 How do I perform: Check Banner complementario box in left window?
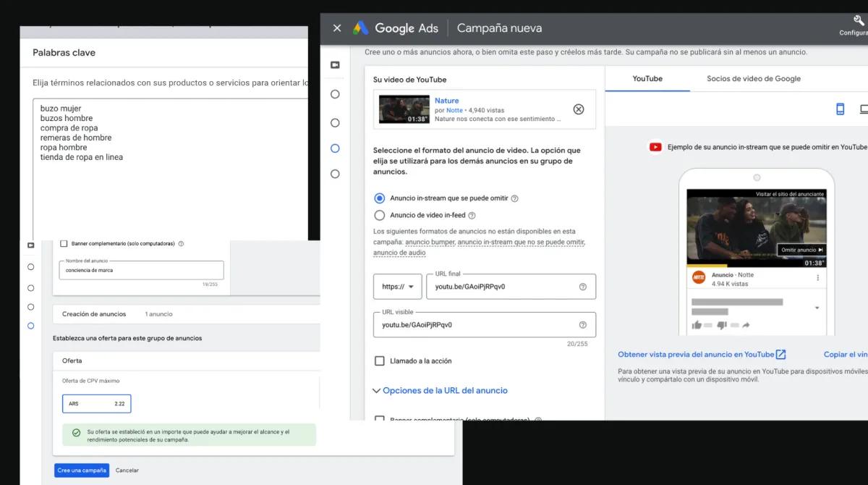[x=64, y=244]
